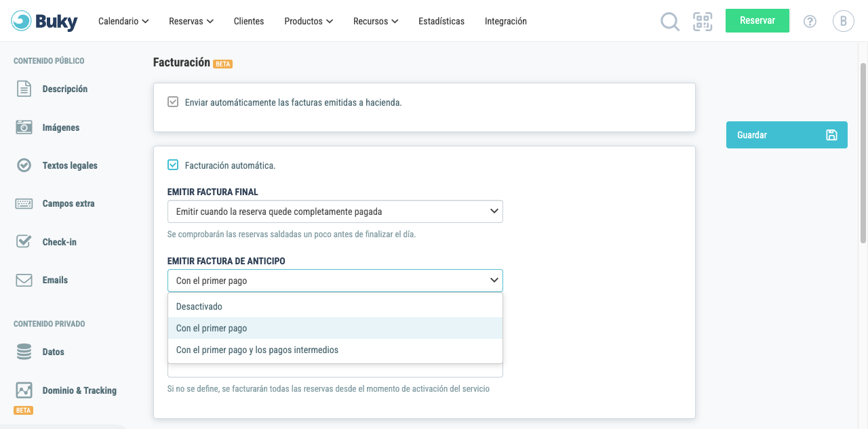Viewport: 868px width, 429px height.
Task: Expand the Productos menu
Action: point(309,21)
